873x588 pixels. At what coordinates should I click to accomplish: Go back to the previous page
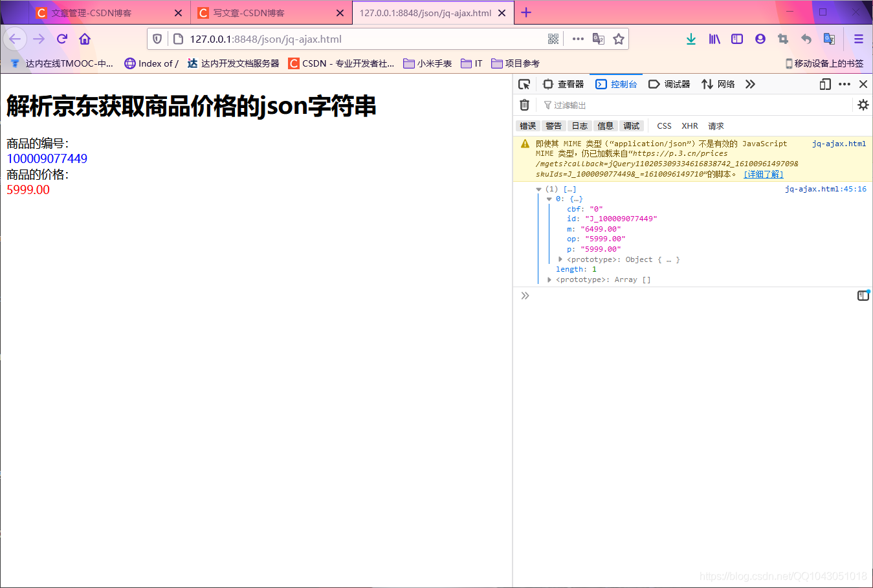point(15,39)
